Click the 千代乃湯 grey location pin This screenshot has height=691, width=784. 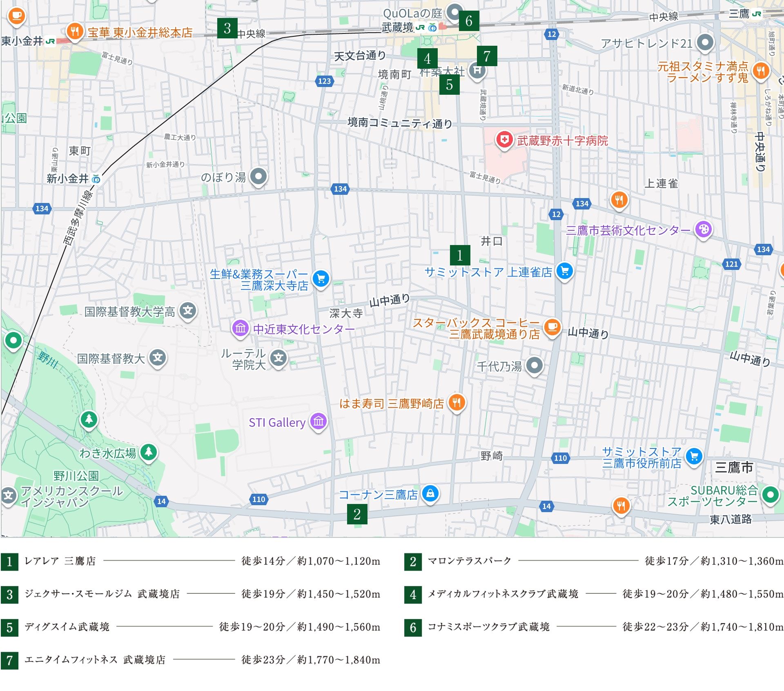point(535,365)
